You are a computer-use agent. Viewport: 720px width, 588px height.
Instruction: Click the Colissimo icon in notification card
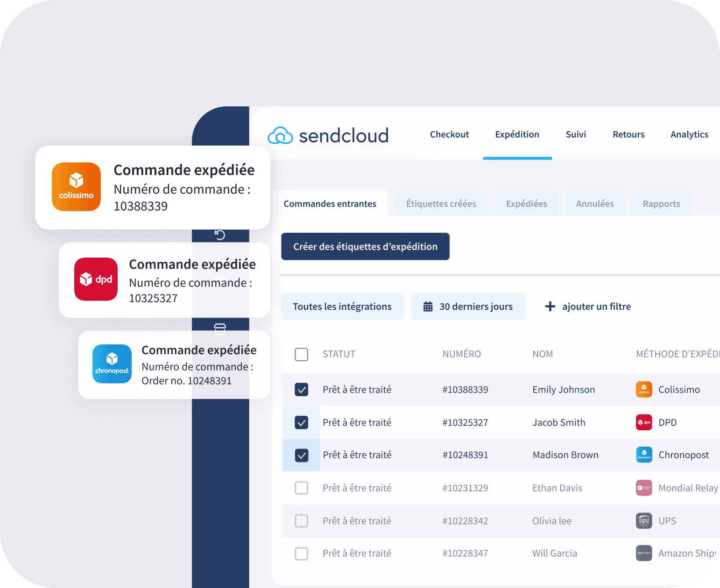pyautogui.click(x=76, y=187)
